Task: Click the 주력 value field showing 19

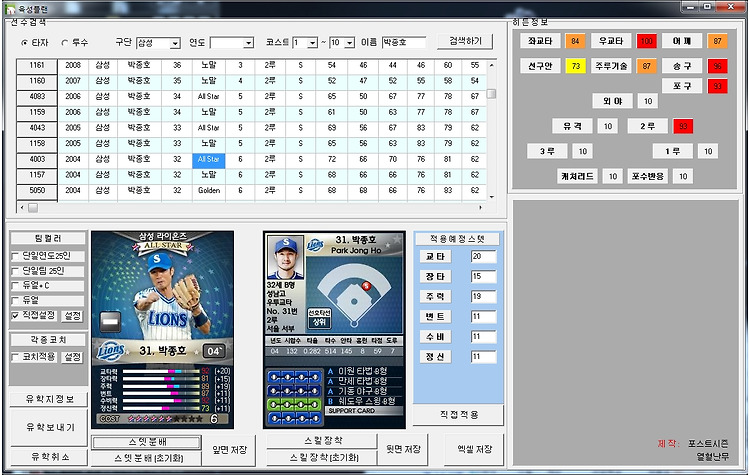Action: (x=483, y=297)
